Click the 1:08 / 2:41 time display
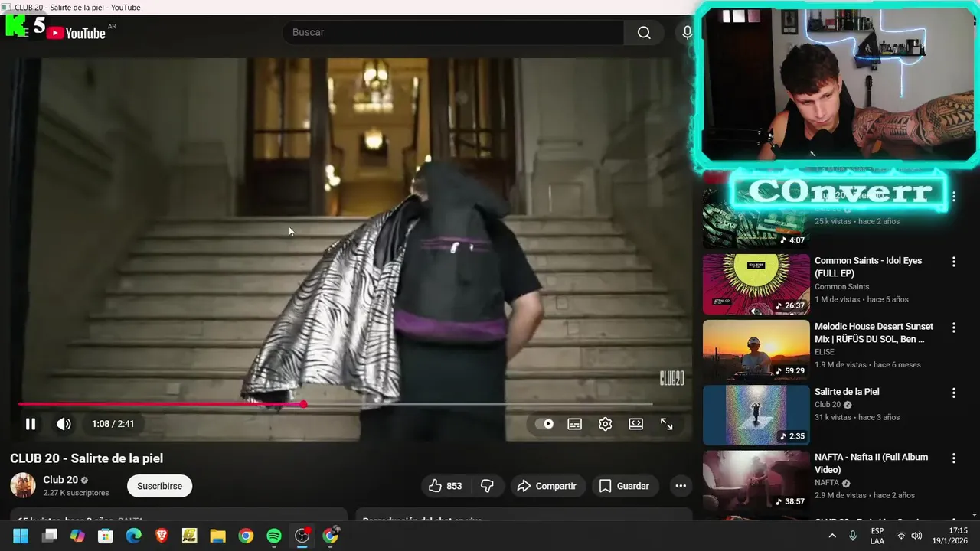The image size is (980, 551). 113,424
